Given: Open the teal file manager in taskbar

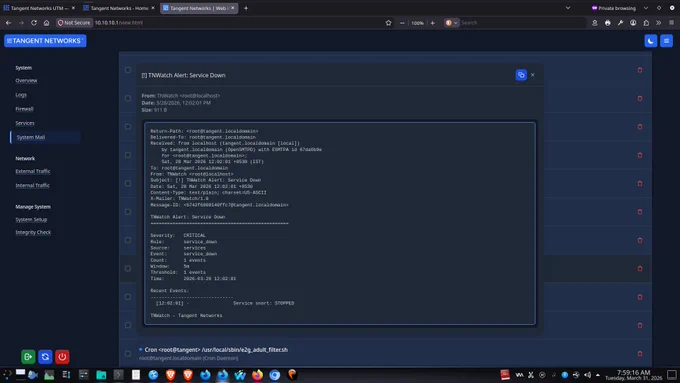Looking at the screenshot, I should coord(101,375).
